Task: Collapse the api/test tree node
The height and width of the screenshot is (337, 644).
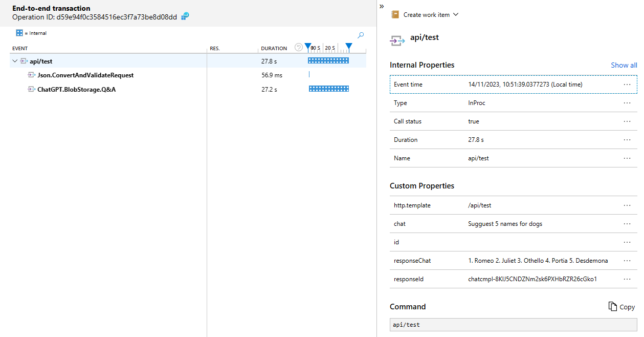Action: pos(15,61)
